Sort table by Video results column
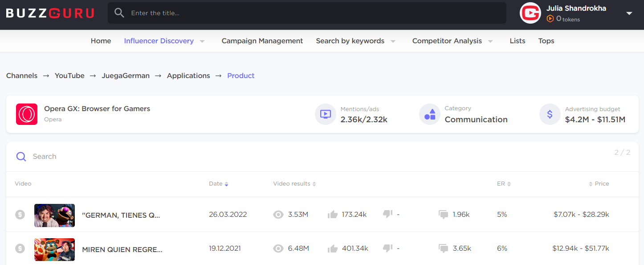The image size is (644, 265). pyautogui.click(x=294, y=184)
